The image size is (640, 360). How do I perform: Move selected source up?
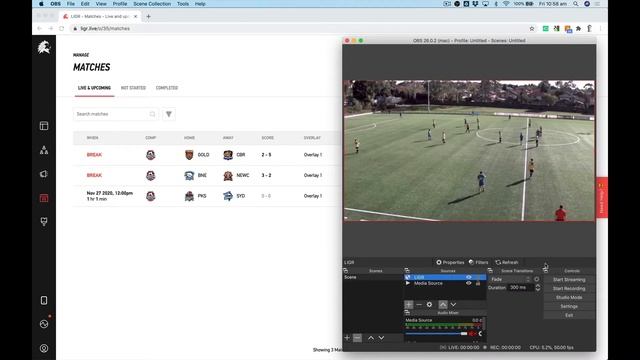pyautogui.click(x=443, y=304)
